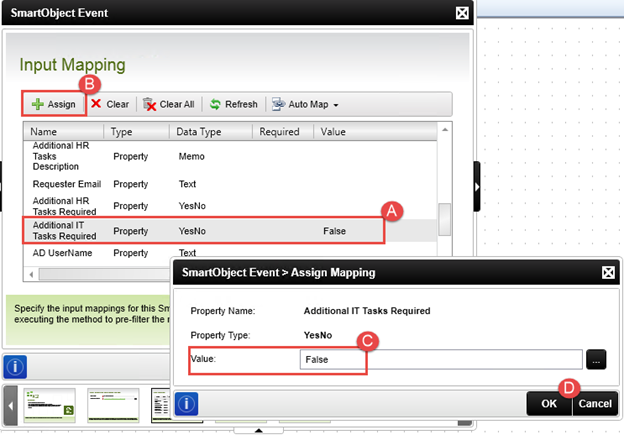Click the Auto Map icon
The image size is (624, 435).
279,104
